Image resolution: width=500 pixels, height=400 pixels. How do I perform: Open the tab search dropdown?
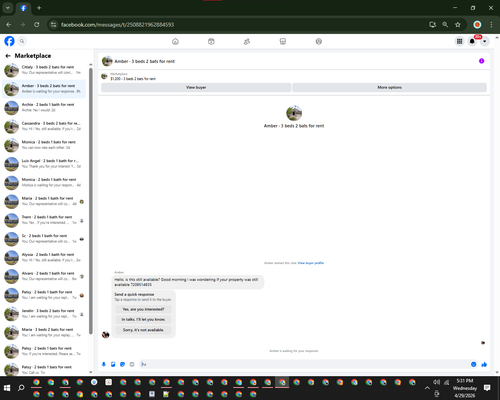[7, 8]
